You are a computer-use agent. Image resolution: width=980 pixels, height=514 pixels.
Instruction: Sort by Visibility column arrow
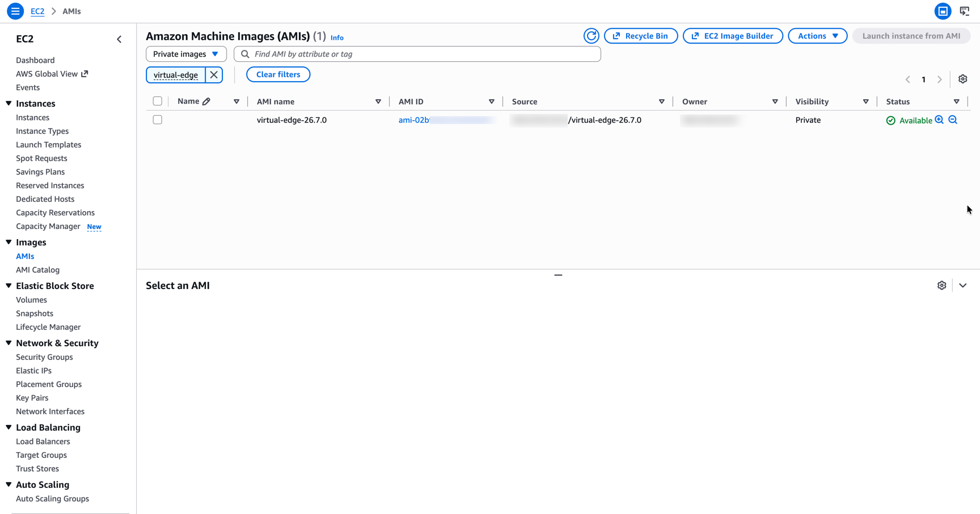[x=866, y=102]
